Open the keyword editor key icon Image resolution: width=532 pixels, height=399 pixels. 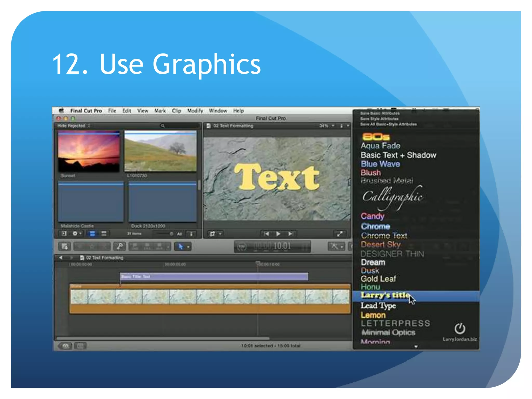pos(120,246)
